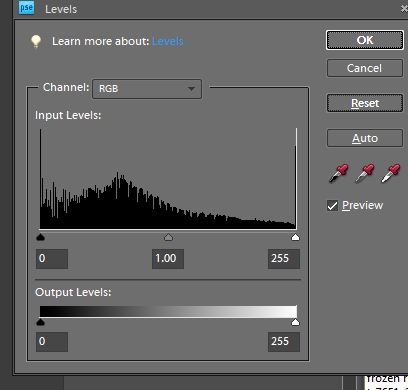Screen dimensions: 408x390
Task: Confirm with the OK button
Action: [x=365, y=40]
